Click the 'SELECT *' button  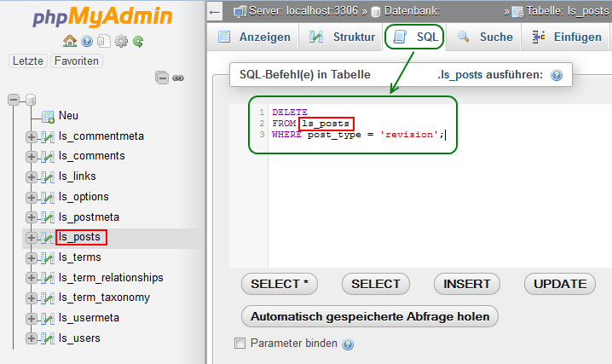tap(280, 284)
